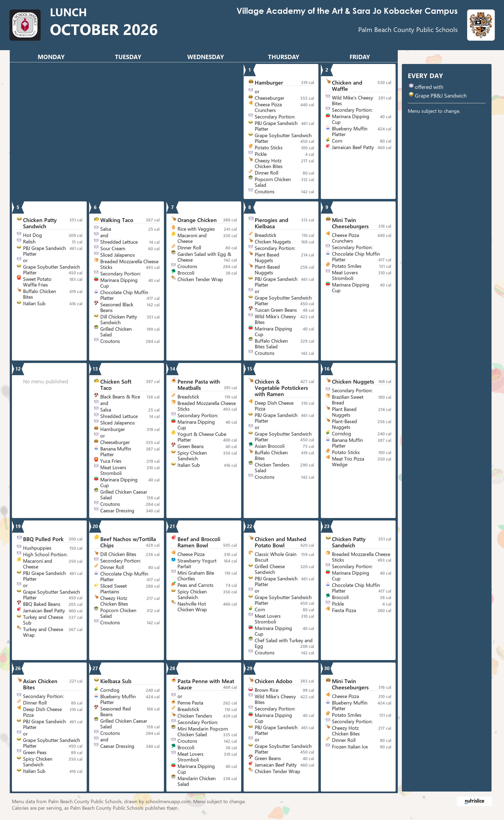Open Chicken and Mashed Potato Bowl entree

[280, 542]
